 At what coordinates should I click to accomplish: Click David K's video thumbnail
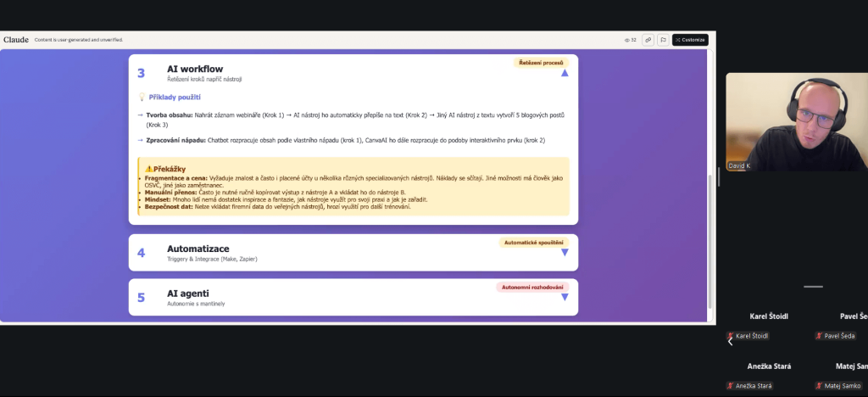[797, 122]
